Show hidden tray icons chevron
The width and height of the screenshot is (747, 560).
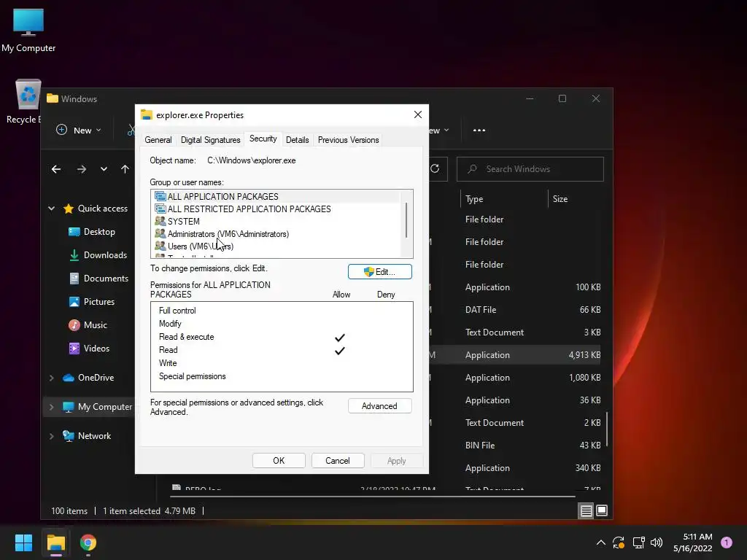coord(601,542)
